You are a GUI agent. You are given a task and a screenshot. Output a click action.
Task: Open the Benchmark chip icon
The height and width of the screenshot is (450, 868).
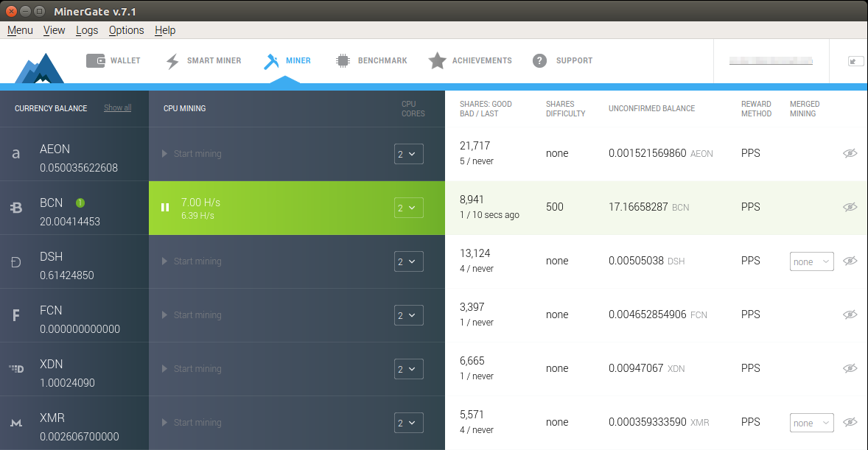343,61
